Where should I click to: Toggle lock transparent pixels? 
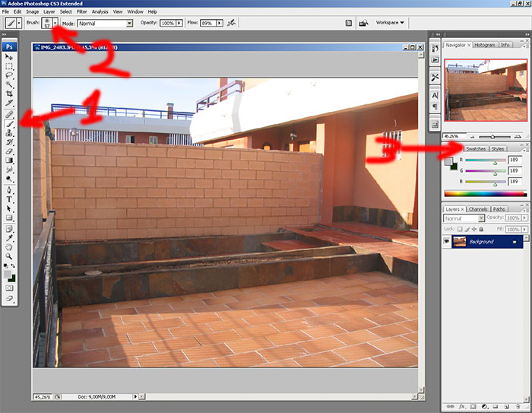coord(460,229)
